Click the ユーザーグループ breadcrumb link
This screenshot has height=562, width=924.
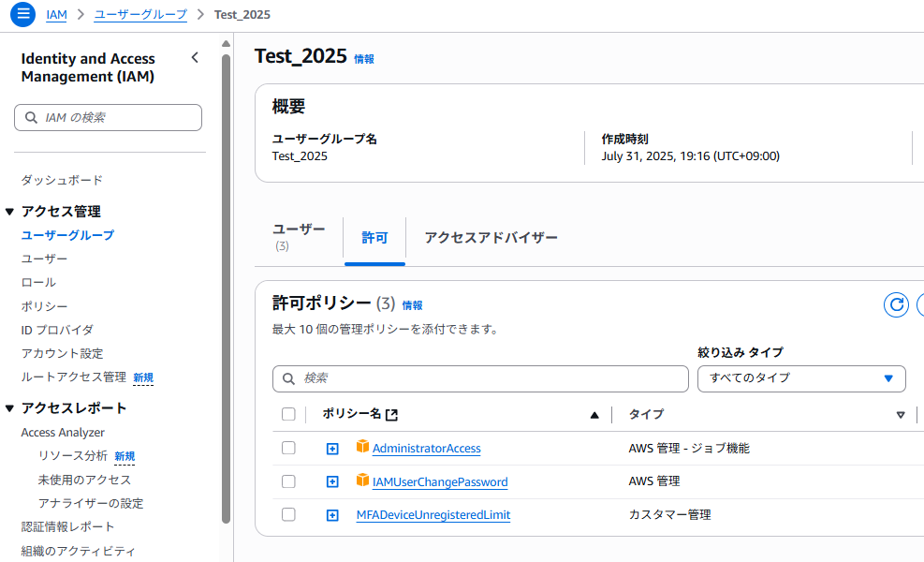140,15
